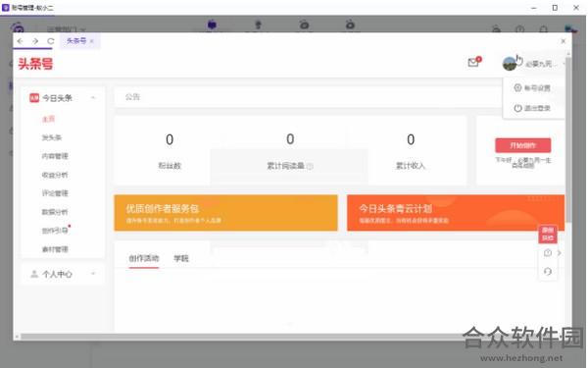Screen dimensions: 588x368
Task: Click the info icon beside 累计阅读量
Action: click(310, 166)
